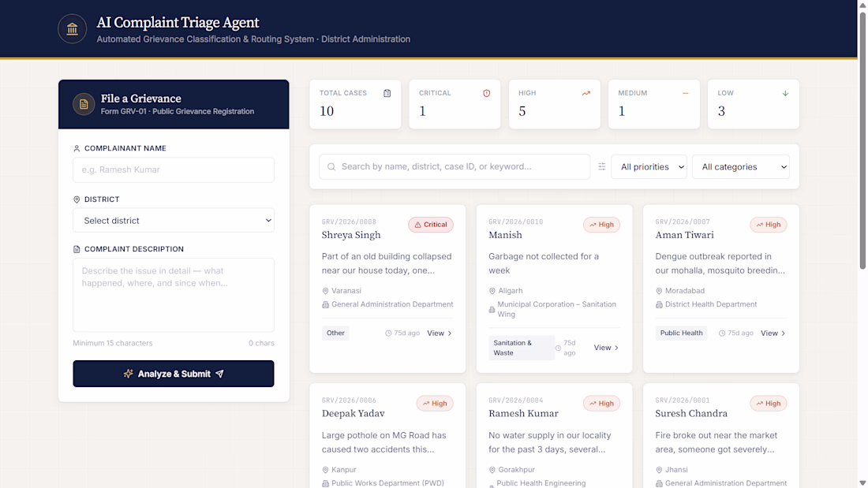Click the location pin next to Varanasi
Screen dimensions: 868x488
325,291
